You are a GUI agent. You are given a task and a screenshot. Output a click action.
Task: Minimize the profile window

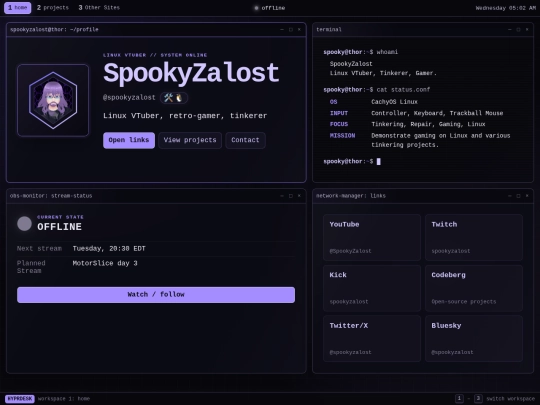pyautogui.click(x=282, y=30)
